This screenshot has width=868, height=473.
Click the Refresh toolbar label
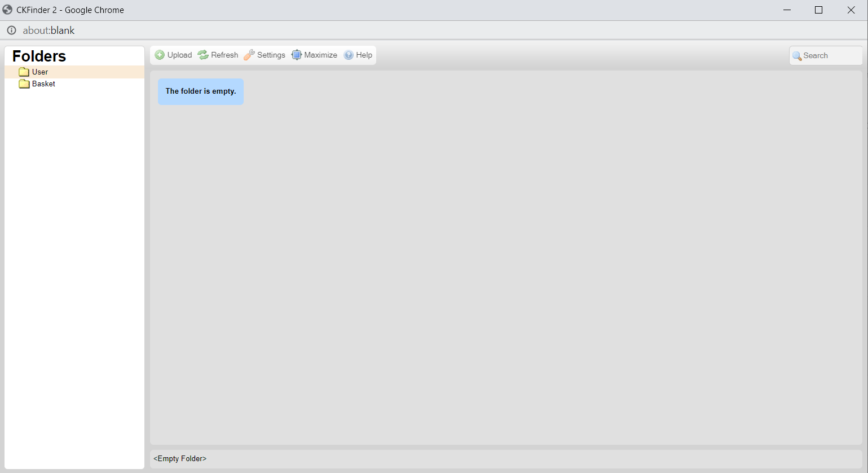(224, 55)
